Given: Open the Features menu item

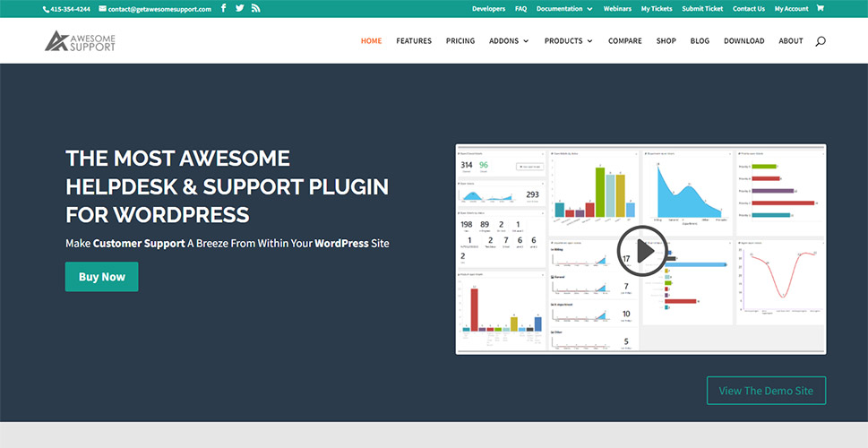Looking at the screenshot, I should [x=414, y=41].
